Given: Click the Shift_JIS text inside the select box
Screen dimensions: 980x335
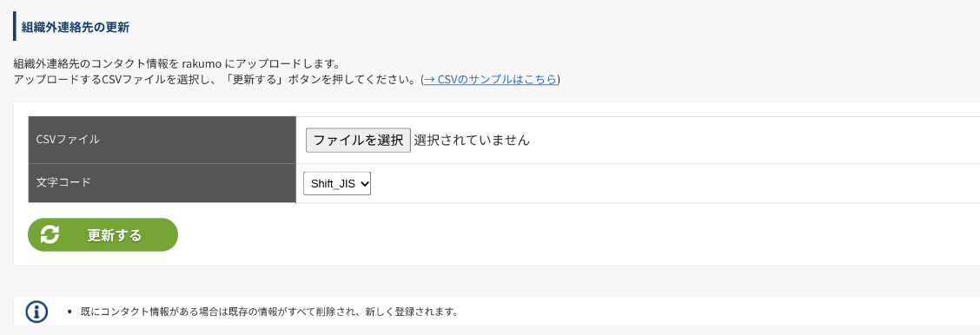Looking at the screenshot, I should 333,184.
